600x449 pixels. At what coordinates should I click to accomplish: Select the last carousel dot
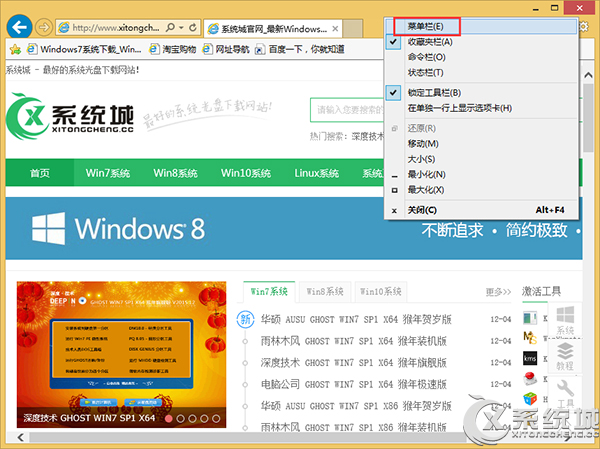[x=216, y=419]
